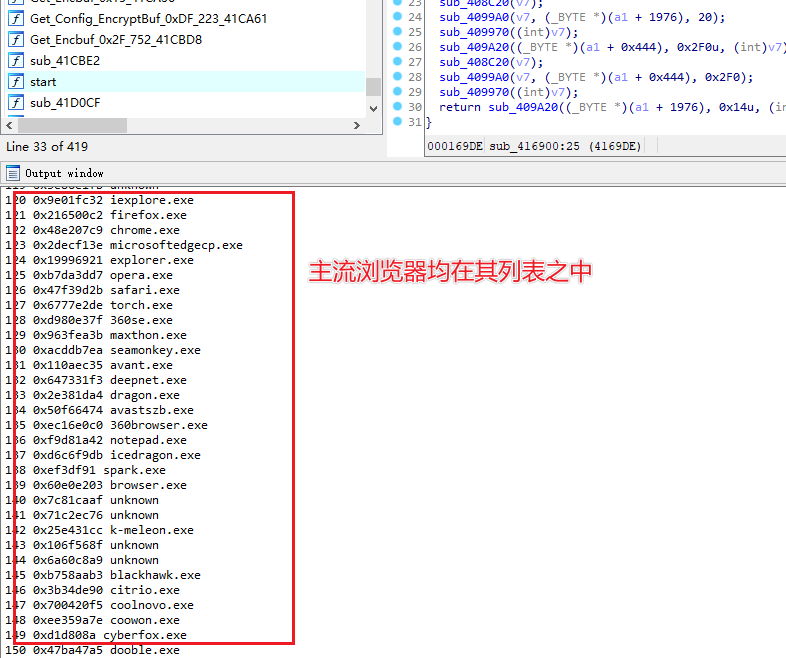Click 'Line 33 of 419' status text
The image size is (786, 658).
(x=47, y=146)
